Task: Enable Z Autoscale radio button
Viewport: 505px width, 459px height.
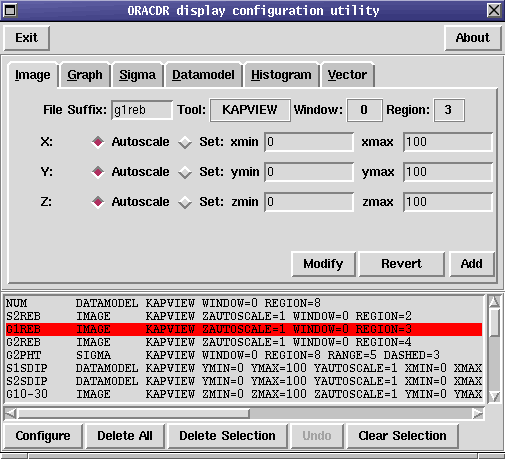Action: coord(98,202)
